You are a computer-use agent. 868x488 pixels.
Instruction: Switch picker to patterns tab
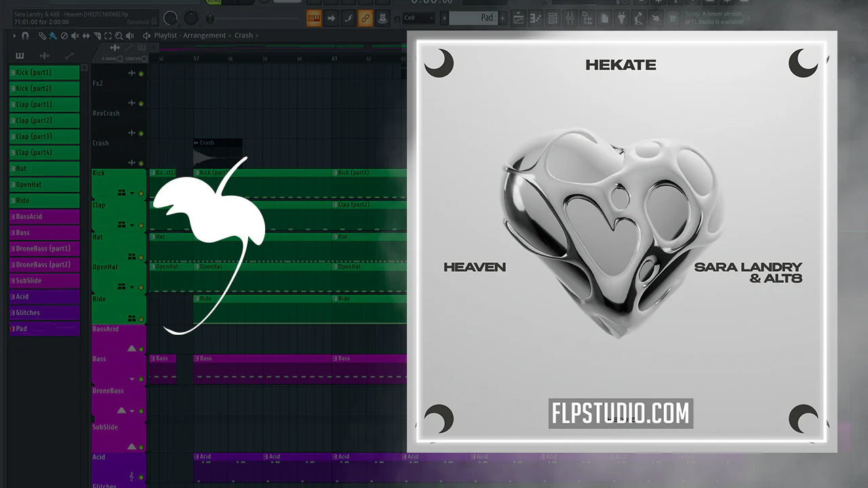(20, 56)
